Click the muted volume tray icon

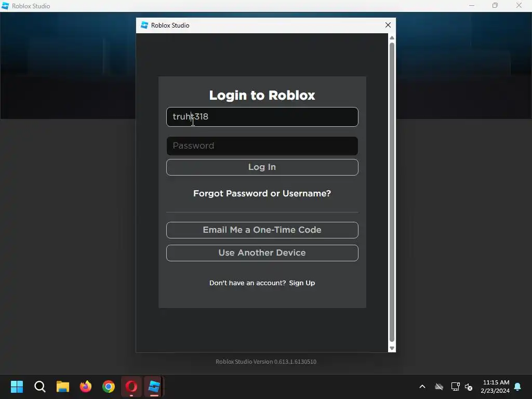[469, 387]
